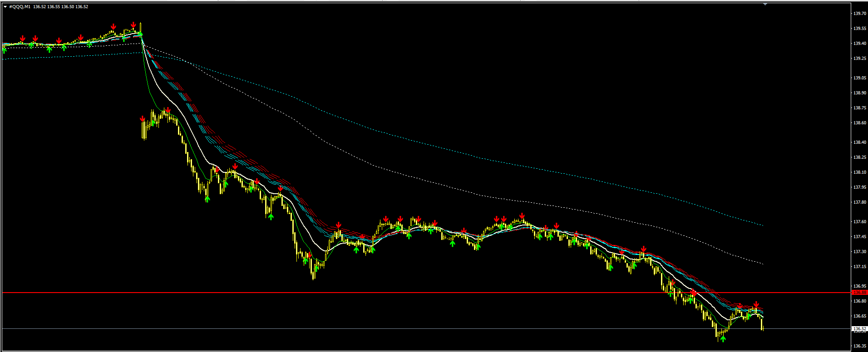This screenshot has width=868, height=352.
Task: Click the 139.55 price scale label
Action: (x=859, y=28)
